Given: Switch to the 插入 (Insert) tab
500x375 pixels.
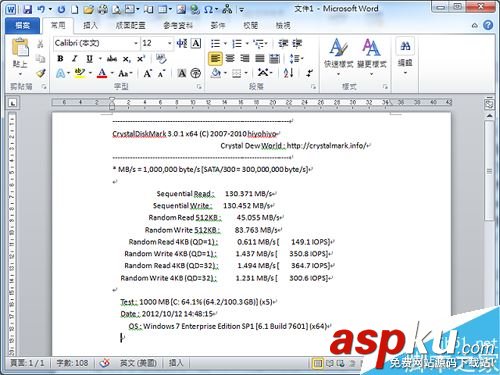Looking at the screenshot, I should [90, 25].
